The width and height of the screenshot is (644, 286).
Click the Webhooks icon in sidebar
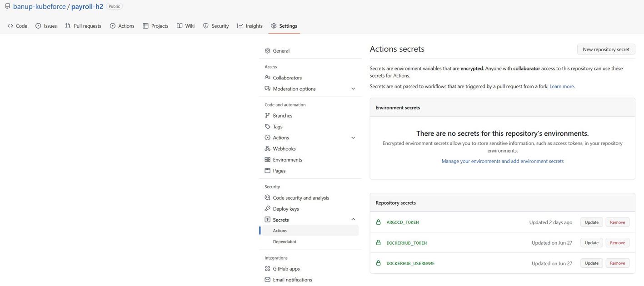point(267,149)
